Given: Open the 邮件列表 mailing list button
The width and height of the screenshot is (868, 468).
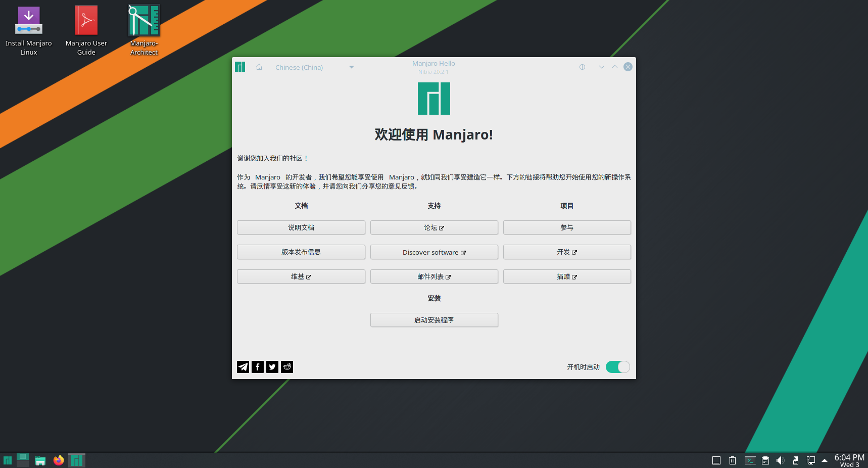Looking at the screenshot, I should coord(434,276).
